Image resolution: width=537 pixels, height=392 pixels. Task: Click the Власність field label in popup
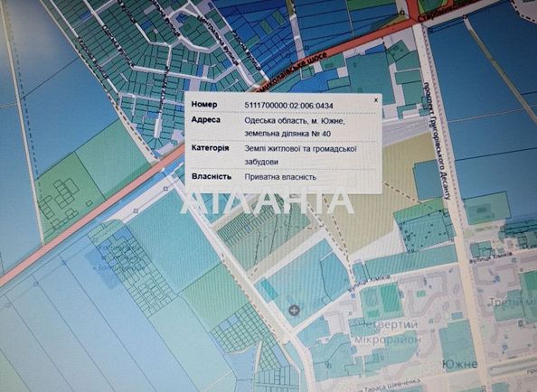pos(212,176)
